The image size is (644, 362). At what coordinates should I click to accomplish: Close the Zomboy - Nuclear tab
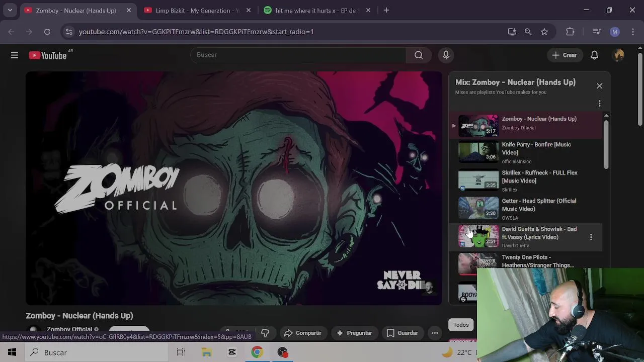[129, 10]
